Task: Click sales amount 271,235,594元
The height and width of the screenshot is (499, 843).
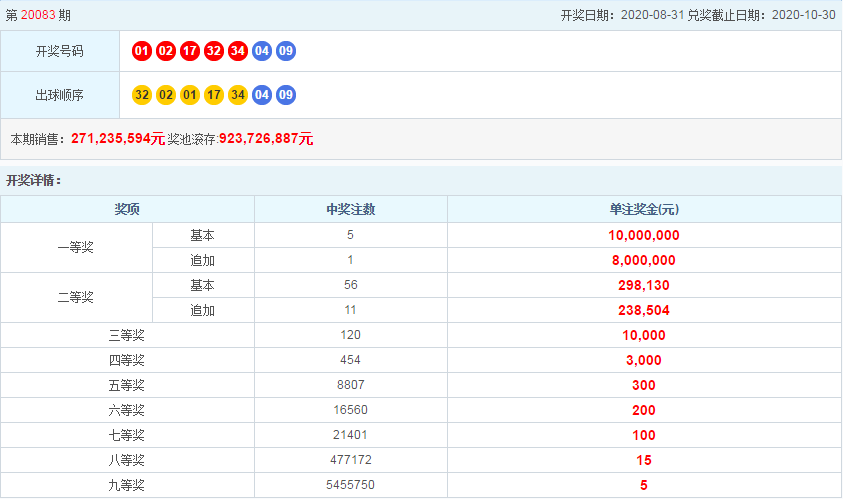Action: [118, 139]
